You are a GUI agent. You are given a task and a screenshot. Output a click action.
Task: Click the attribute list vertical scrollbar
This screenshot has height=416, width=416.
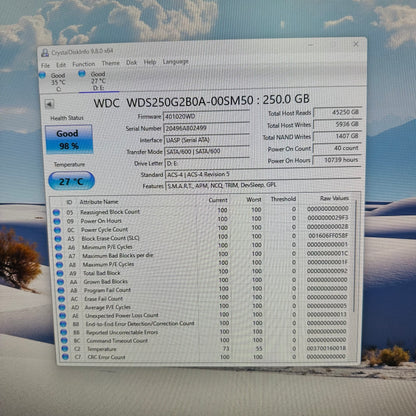[355, 257]
